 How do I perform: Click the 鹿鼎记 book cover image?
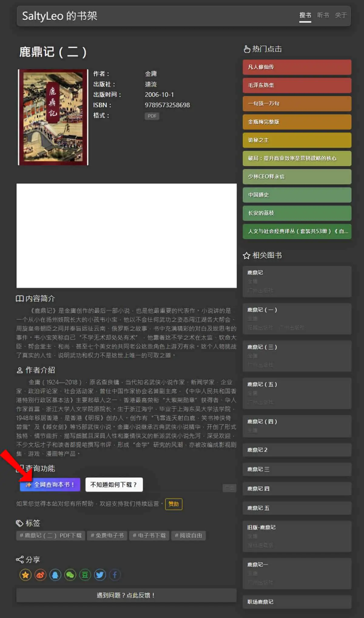[x=53, y=117]
